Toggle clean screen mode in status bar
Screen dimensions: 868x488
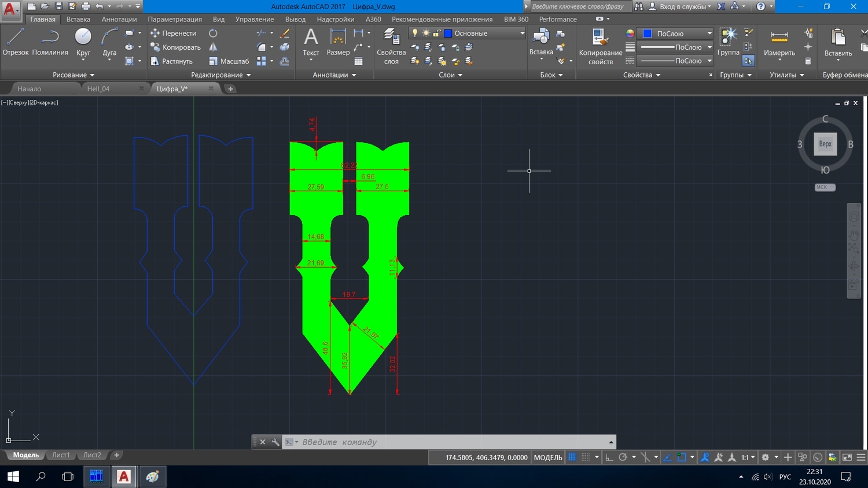(847, 457)
